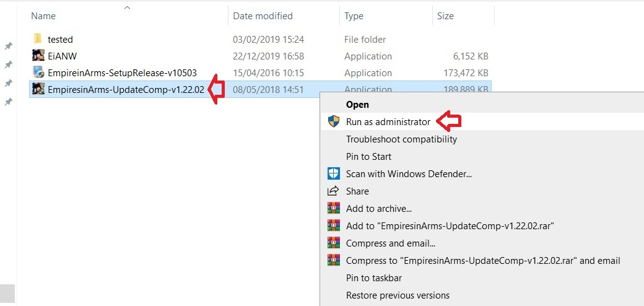Toggle sort direction arrow above Name column
Viewport: 644px width, 306px height.
point(127,7)
